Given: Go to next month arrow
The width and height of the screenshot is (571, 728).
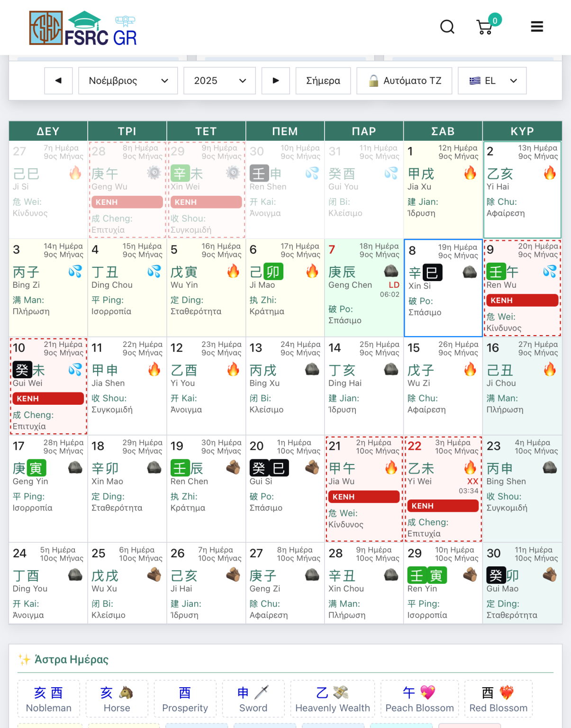Looking at the screenshot, I should [275, 81].
